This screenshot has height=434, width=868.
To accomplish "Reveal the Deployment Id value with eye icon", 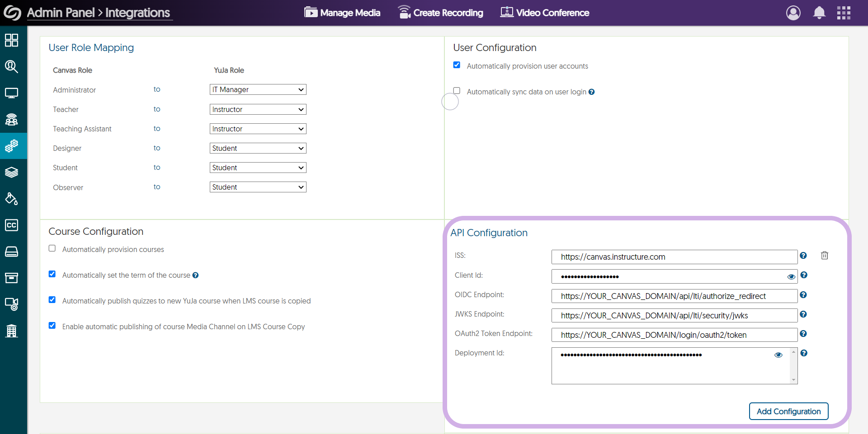I will click(778, 355).
